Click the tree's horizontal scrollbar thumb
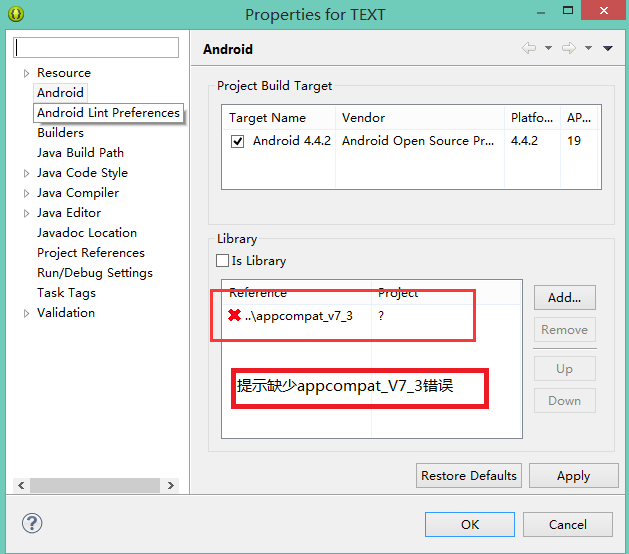The image size is (629, 554). click(95, 485)
